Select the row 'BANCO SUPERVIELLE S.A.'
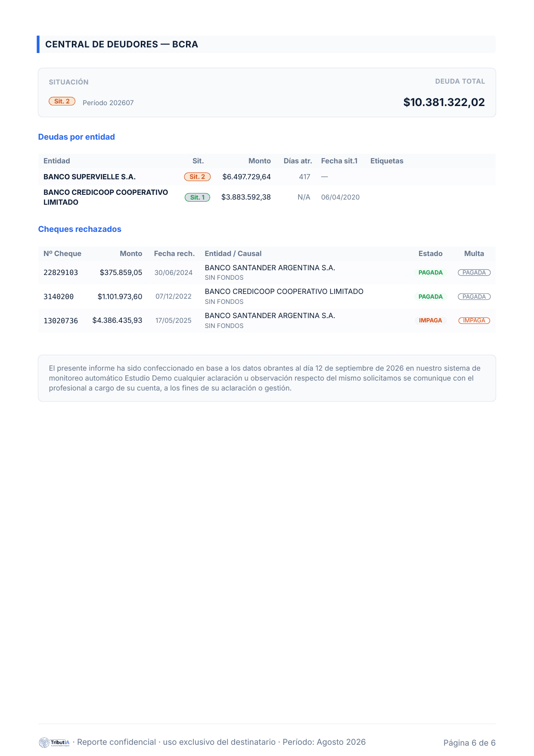 267,177
